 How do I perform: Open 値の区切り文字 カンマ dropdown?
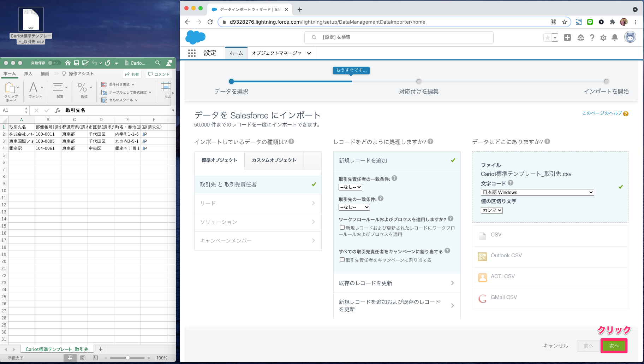(x=491, y=210)
